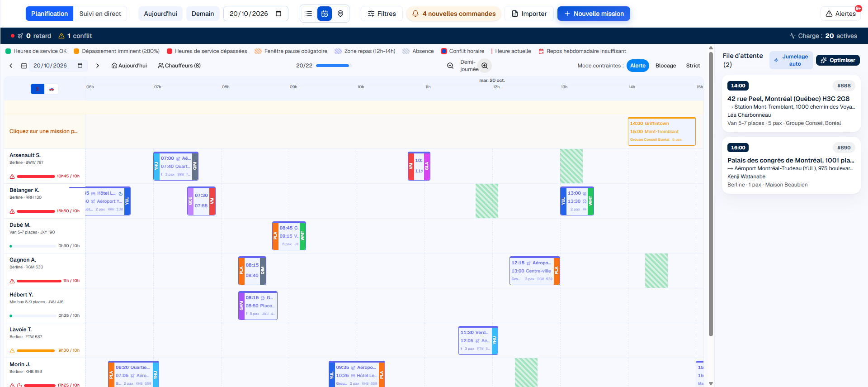Toggle driver view in timeline header
868x387 pixels.
(38, 89)
